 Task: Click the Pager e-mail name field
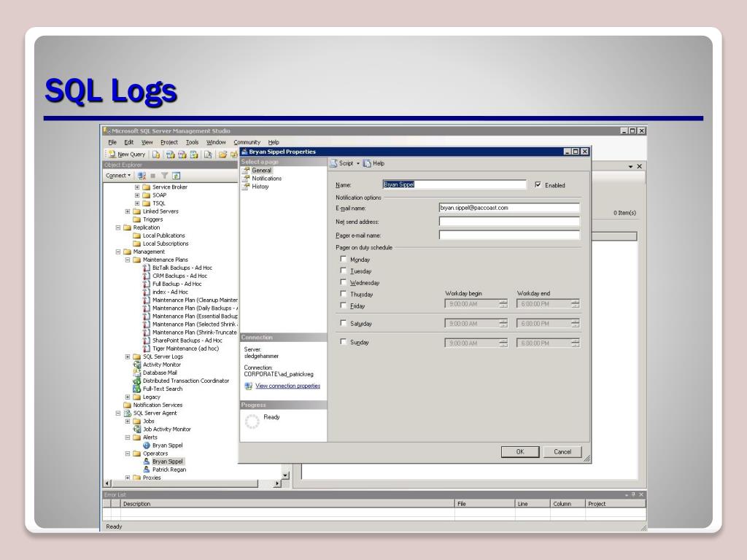click(x=509, y=236)
